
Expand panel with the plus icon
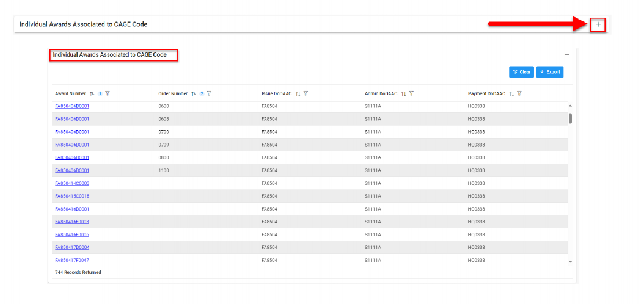[x=598, y=24]
